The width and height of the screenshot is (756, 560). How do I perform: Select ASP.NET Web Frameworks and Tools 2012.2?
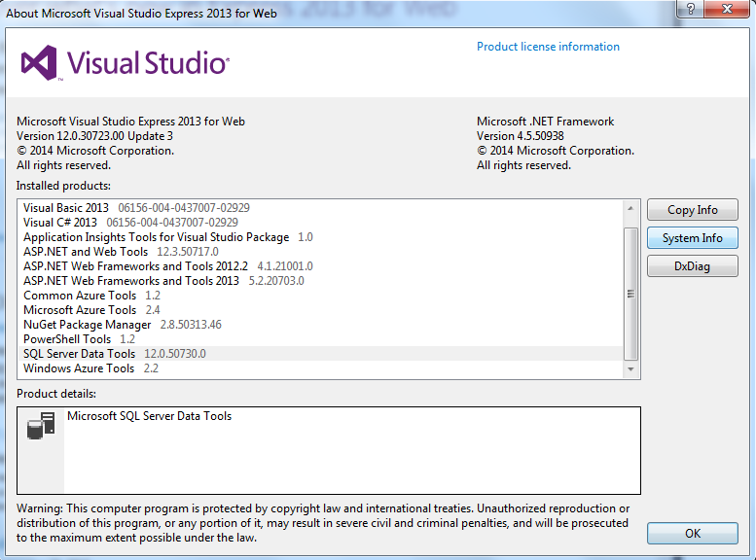point(321,266)
